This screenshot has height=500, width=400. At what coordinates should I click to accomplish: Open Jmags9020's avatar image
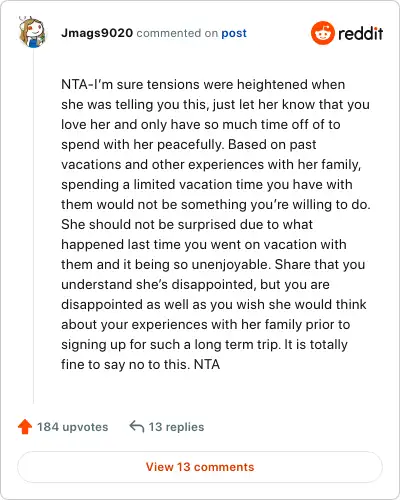(32, 32)
